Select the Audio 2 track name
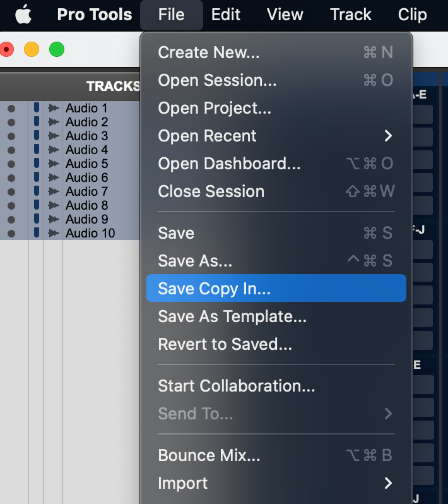448x504 pixels. coord(86,122)
